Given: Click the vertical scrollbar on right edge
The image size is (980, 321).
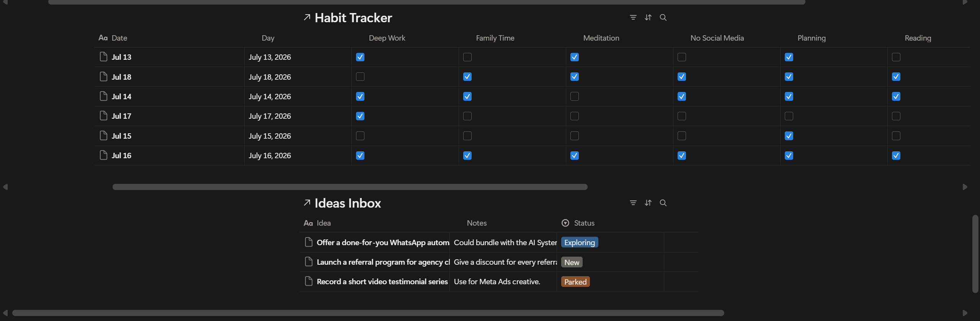Looking at the screenshot, I should [975, 254].
